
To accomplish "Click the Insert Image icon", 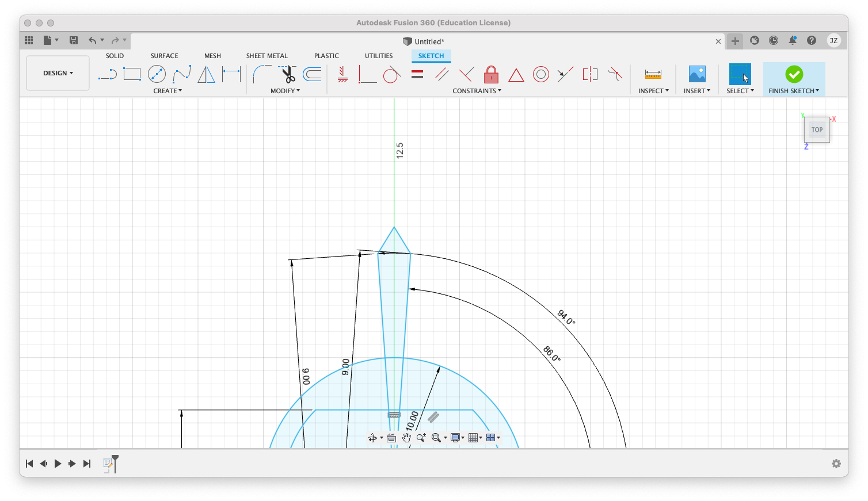I will tap(697, 74).
